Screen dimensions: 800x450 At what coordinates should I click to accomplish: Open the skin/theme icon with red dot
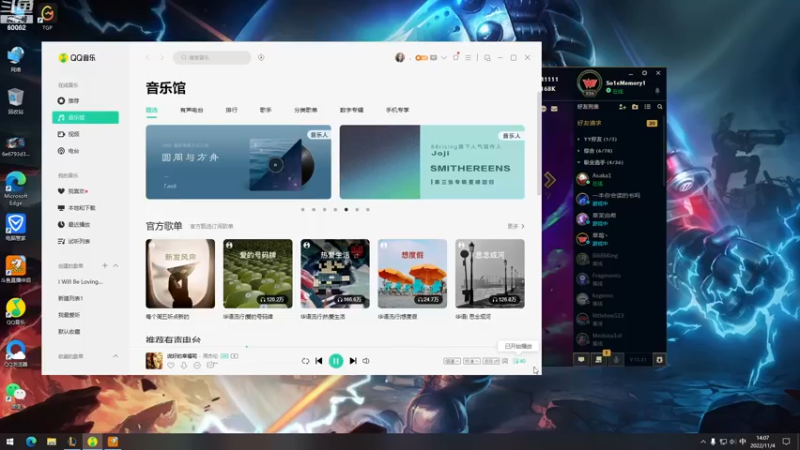456,57
